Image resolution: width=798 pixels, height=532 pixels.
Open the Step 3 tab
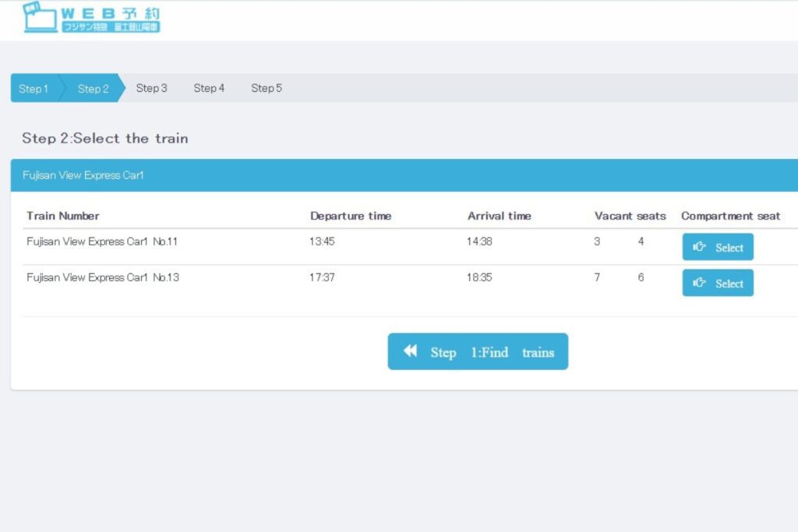click(x=151, y=88)
